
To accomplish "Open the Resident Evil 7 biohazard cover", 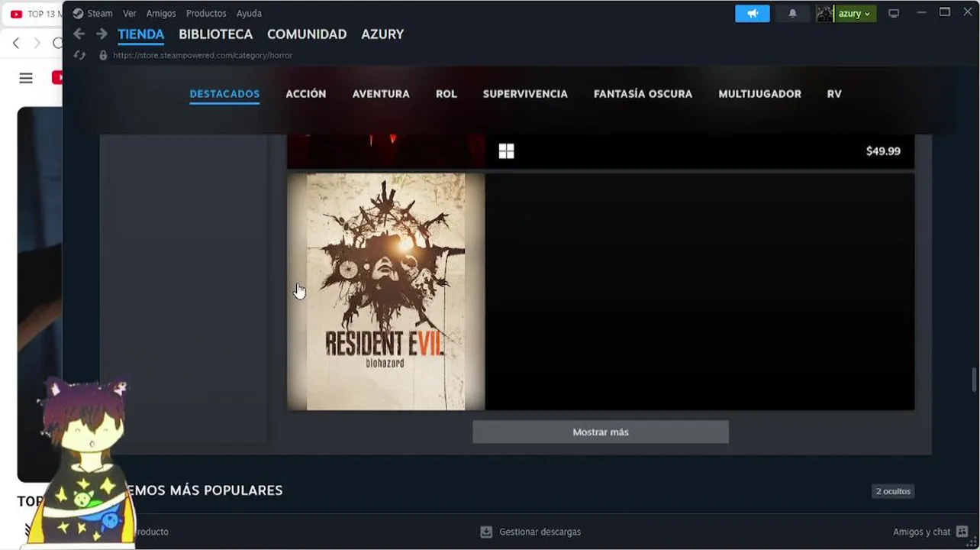I will 386,292.
